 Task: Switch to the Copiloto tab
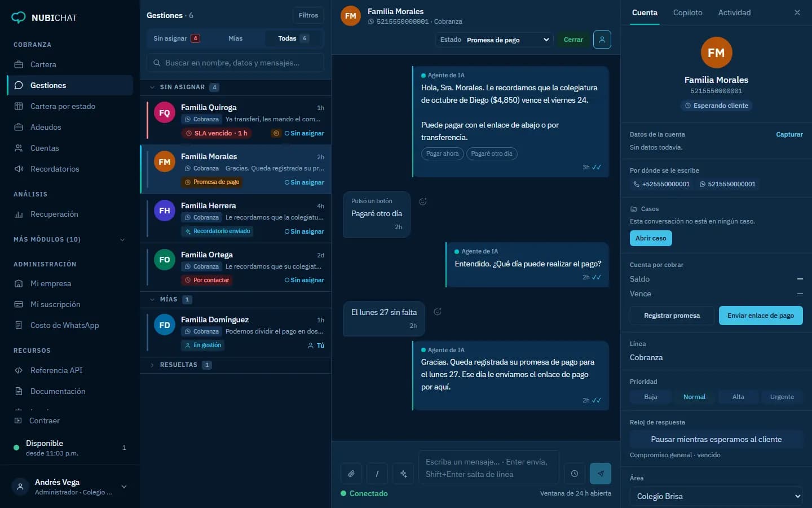tap(687, 12)
